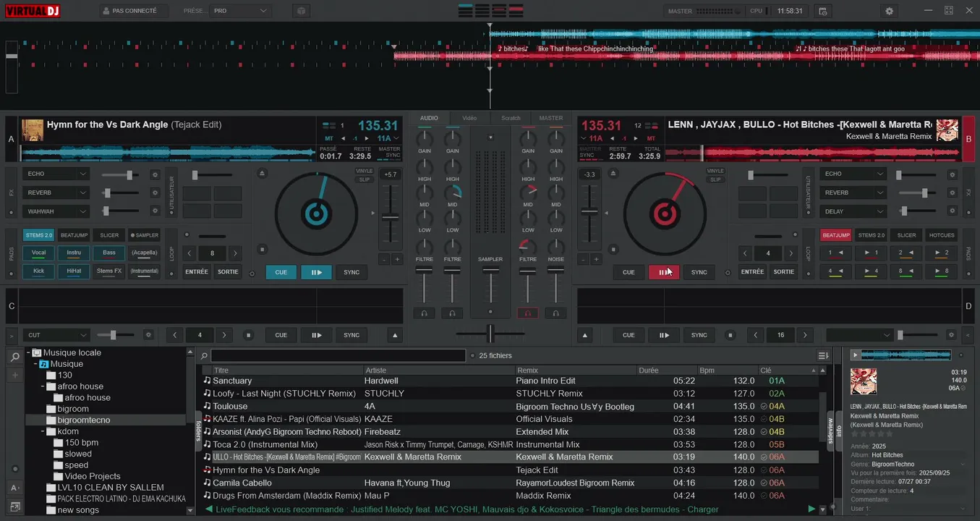
Task: Open the DELAY effect dropdown on deck B
Action: click(853, 211)
